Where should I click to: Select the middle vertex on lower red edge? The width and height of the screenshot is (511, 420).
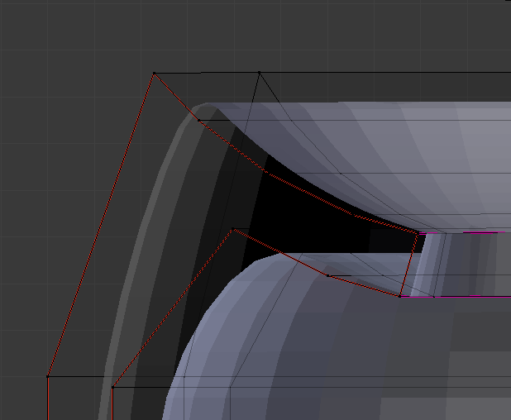tap(327, 274)
